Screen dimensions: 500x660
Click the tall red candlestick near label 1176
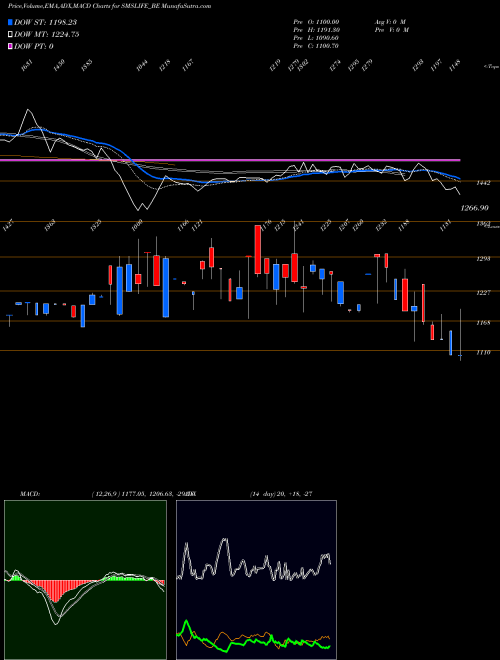click(x=258, y=250)
